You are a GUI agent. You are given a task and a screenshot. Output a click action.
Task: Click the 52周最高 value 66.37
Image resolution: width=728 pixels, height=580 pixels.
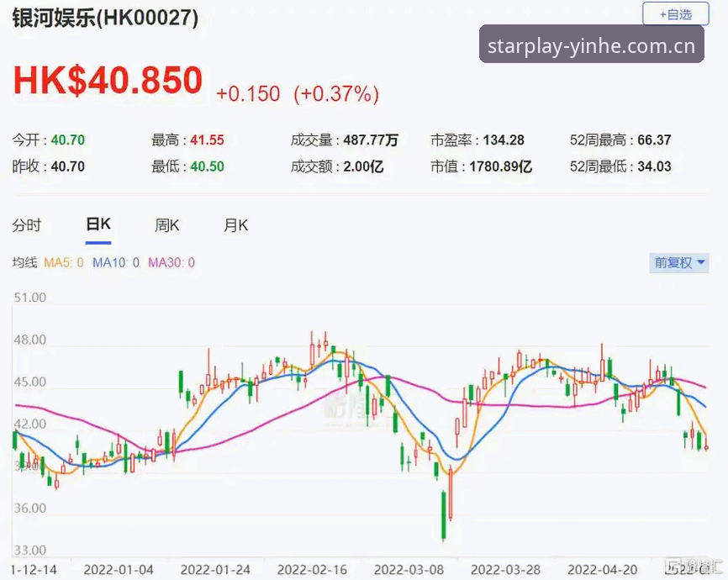click(654, 140)
